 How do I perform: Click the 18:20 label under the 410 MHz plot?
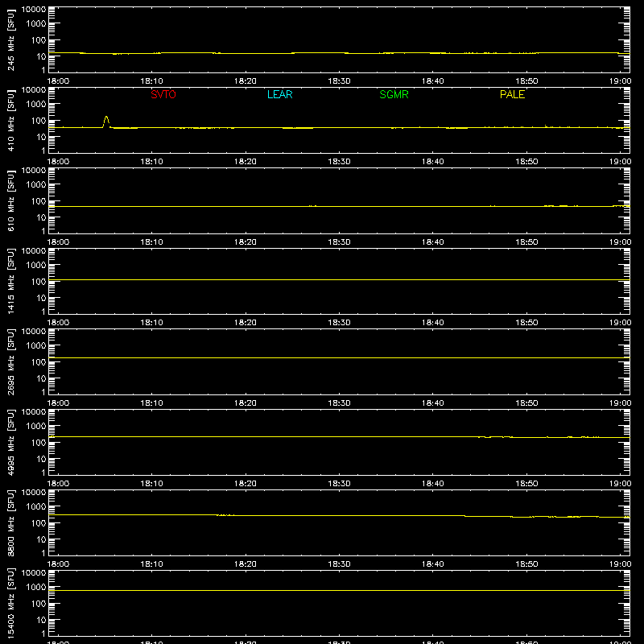pos(246,162)
